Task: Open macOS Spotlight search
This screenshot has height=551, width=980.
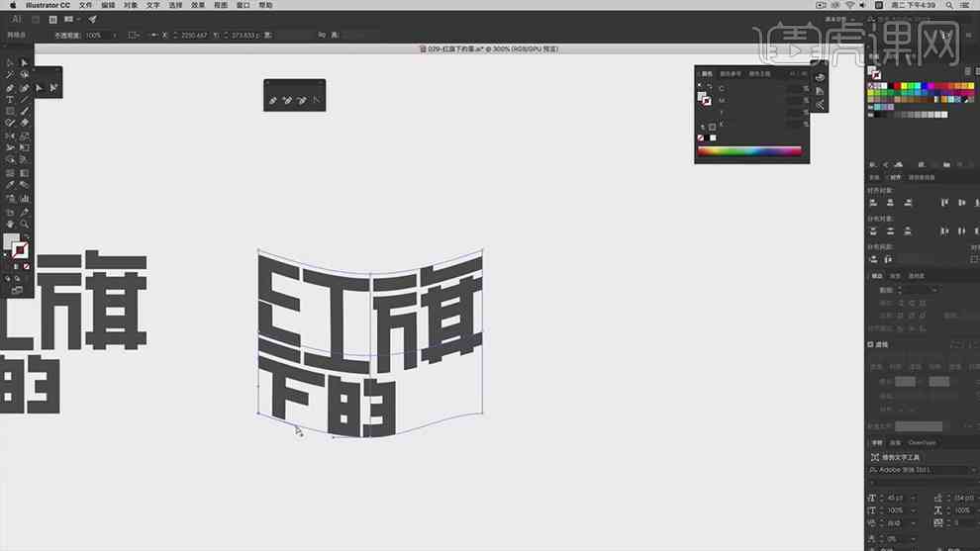Action: tap(949, 5)
